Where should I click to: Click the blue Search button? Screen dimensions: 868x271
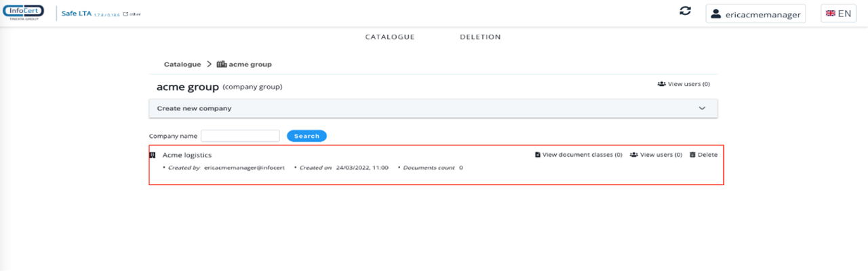tap(307, 136)
